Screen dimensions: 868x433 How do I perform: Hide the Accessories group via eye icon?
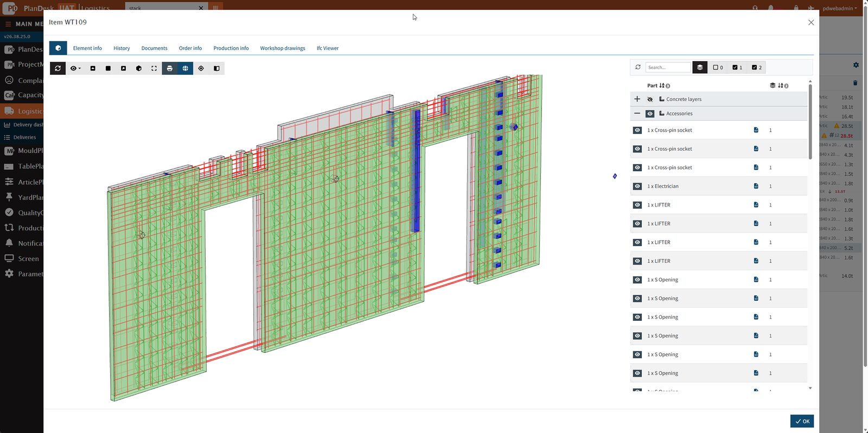(x=650, y=114)
